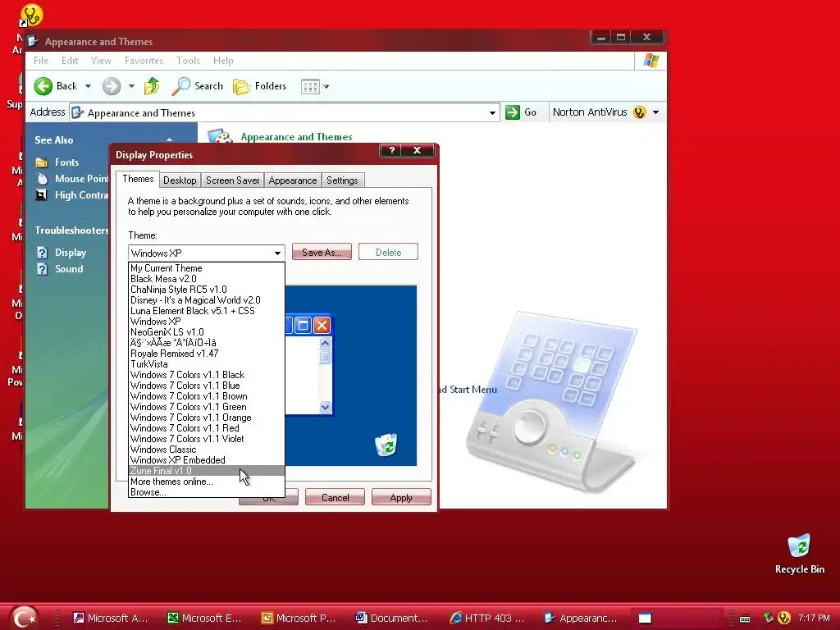Select Luna Element Black v5.1 + CSS theme
This screenshot has height=630, width=840.
click(206, 311)
